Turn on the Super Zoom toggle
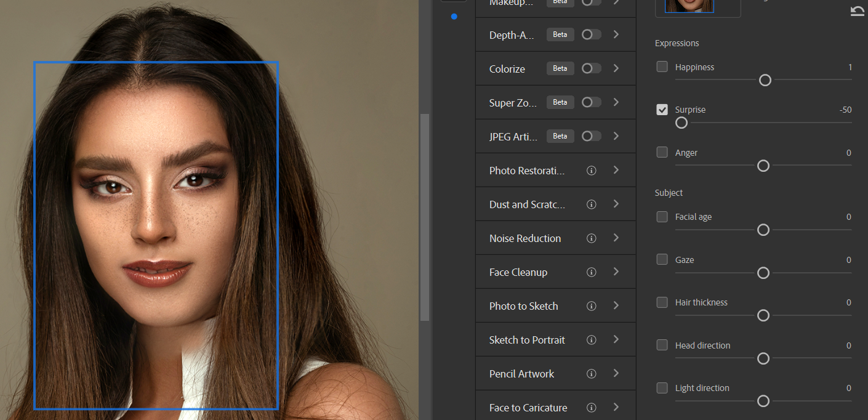The height and width of the screenshot is (420, 868). (591, 102)
